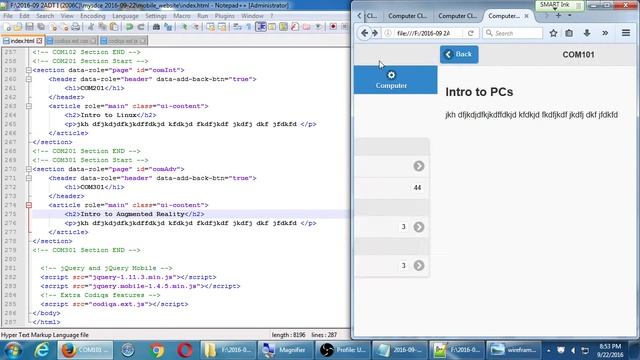The height and width of the screenshot is (360, 640).
Task: Open the File menu in Notepad++
Action: (8, 16)
